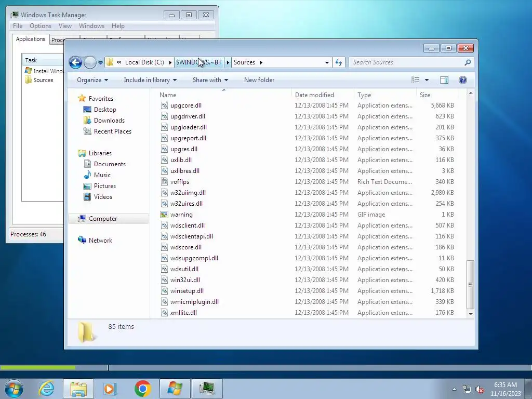Switch to Task Manager taskbar button

207,389
